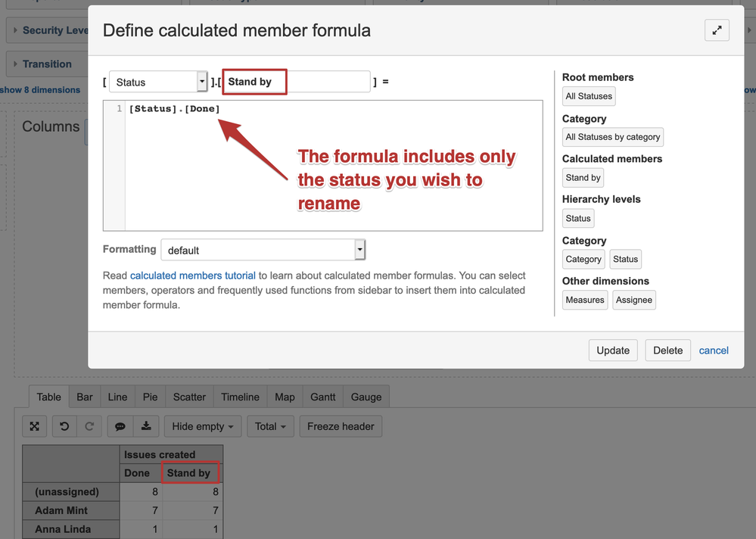The height and width of the screenshot is (539, 756).
Task: Click the Freeze header button
Action: (341, 426)
